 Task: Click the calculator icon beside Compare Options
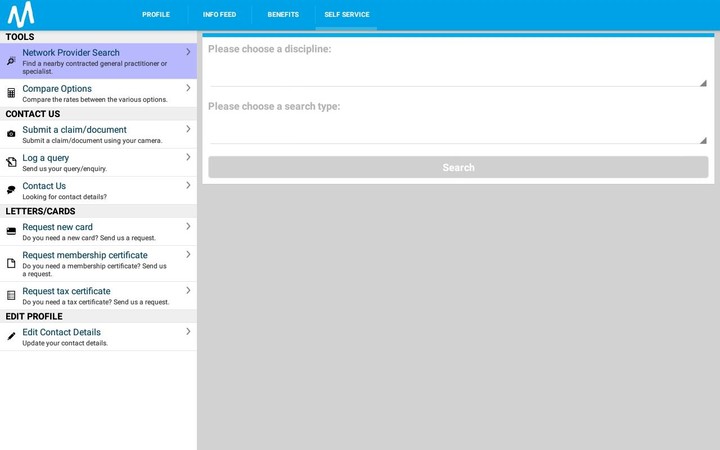(11, 93)
